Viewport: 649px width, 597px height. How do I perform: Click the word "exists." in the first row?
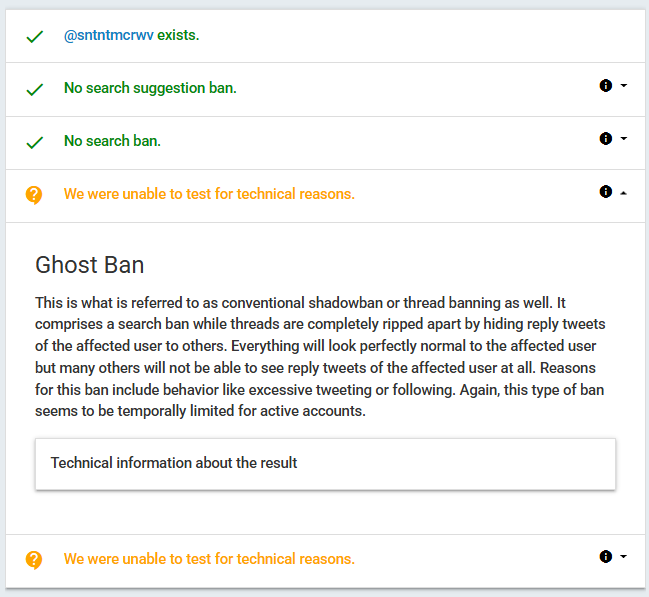178,36
